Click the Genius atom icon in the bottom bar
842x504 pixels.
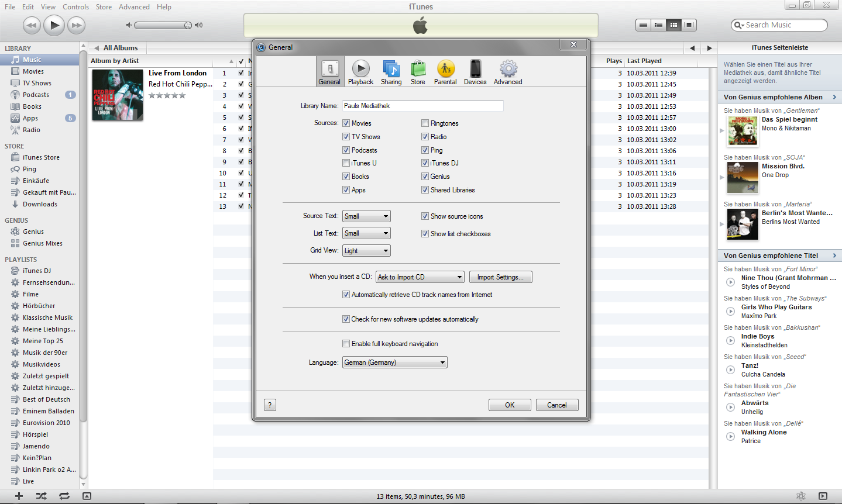[x=801, y=496]
